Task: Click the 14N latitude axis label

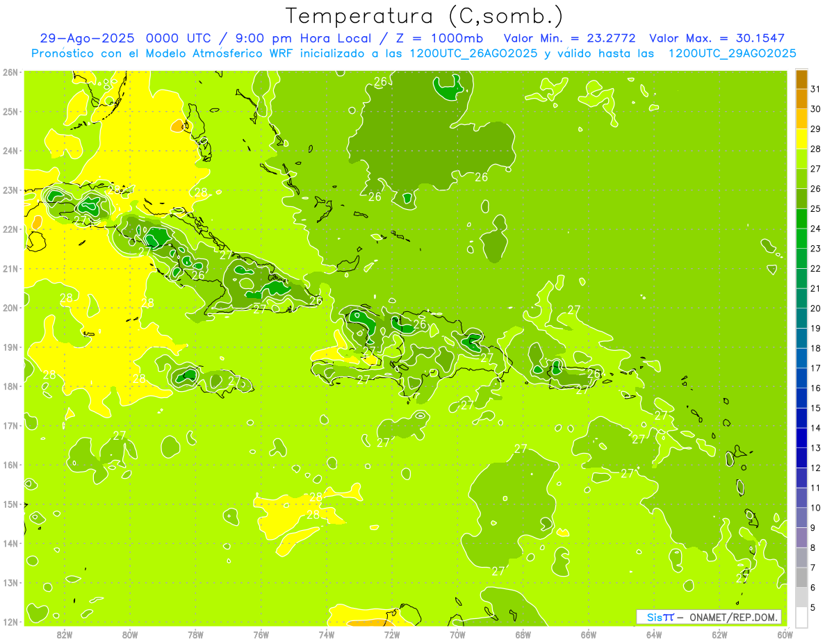Action: (10, 543)
